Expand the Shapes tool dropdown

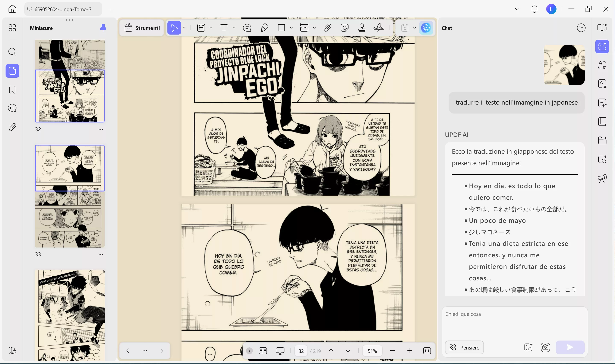pos(291,28)
